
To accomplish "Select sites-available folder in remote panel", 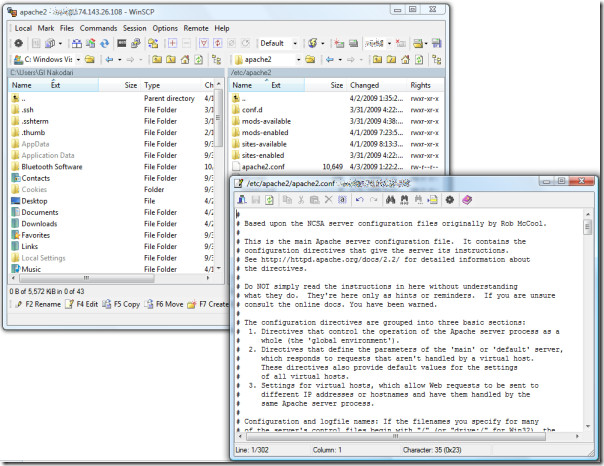I will pyautogui.click(x=264, y=144).
